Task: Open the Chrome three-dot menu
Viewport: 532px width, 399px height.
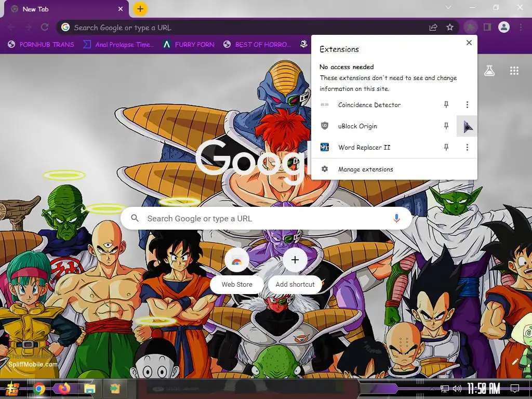Action: [521, 27]
